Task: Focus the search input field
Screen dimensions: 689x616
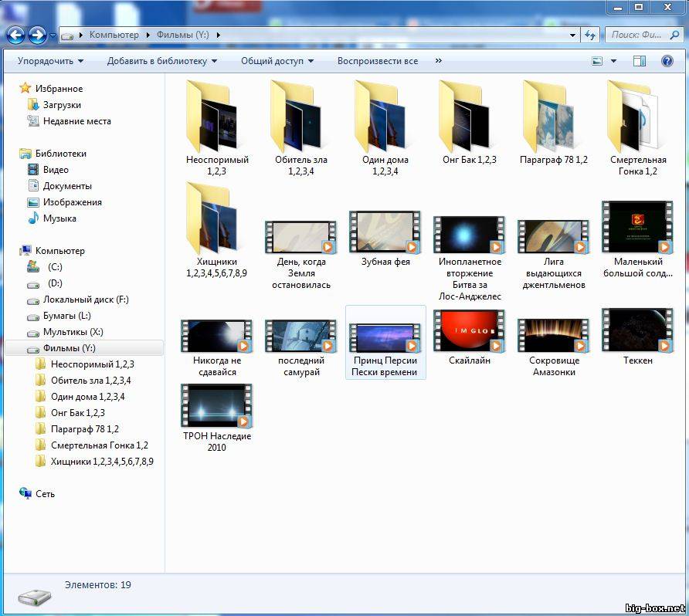Action: coord(636,35)
